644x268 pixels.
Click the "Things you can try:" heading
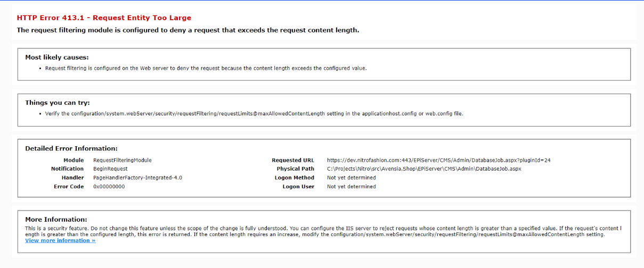click(x=58, y=103)
